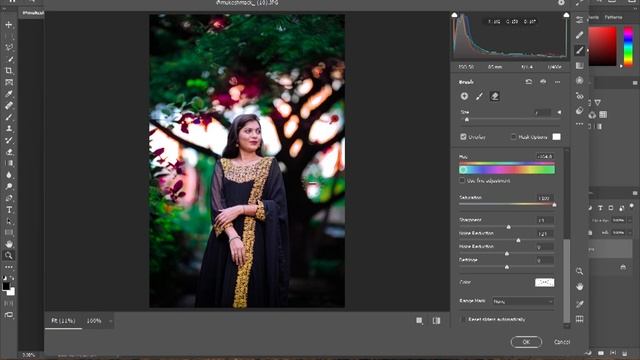Screen dimensions: 640x360
Task: Click the foreground color black swatch
Action: (x=6, y=286)
